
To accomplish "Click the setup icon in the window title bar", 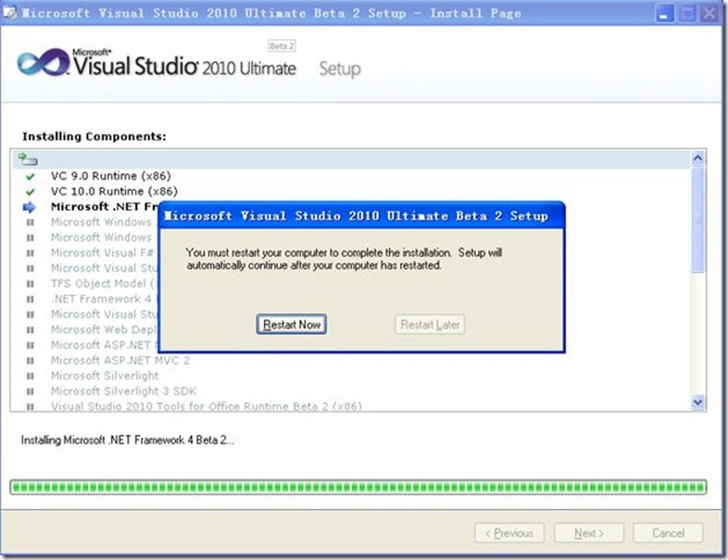I will (x=10, y=13).
